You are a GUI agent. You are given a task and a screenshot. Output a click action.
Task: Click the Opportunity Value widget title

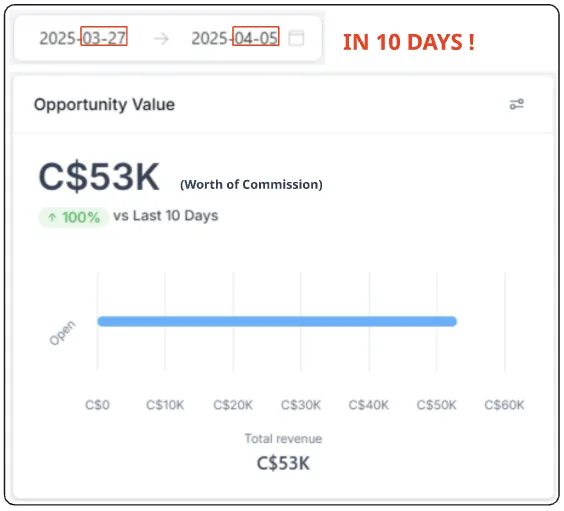point(104,105)
